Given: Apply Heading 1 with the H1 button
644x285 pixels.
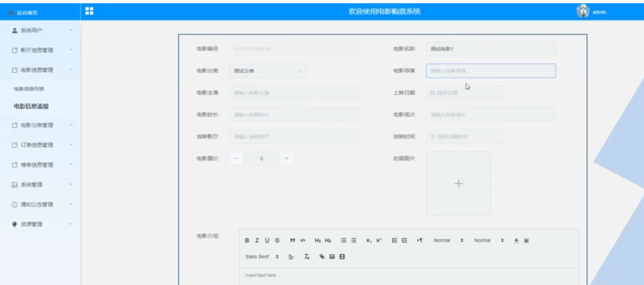Looking at the screenshot, I should pos(318,240).
